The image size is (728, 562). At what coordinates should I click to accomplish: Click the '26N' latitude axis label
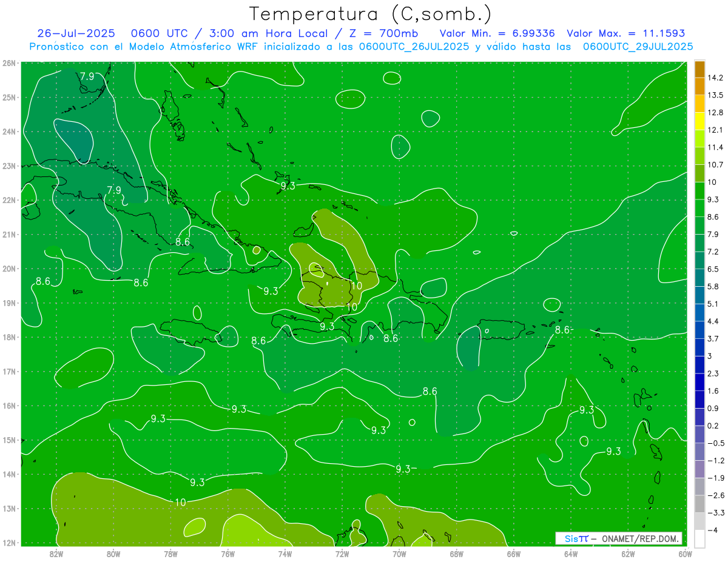click(x=9, y=63)
